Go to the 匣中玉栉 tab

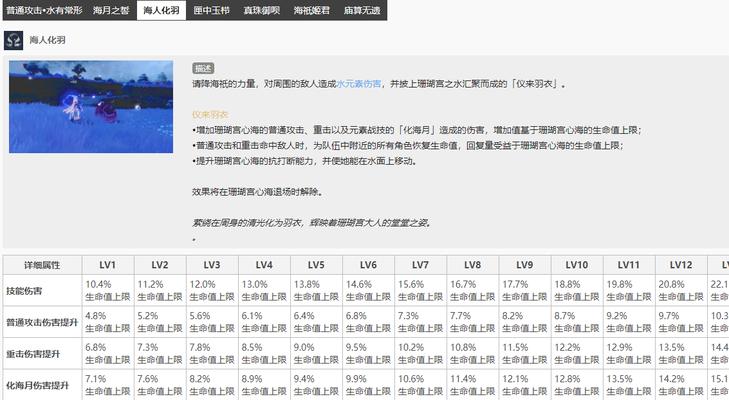coord(212,10)
